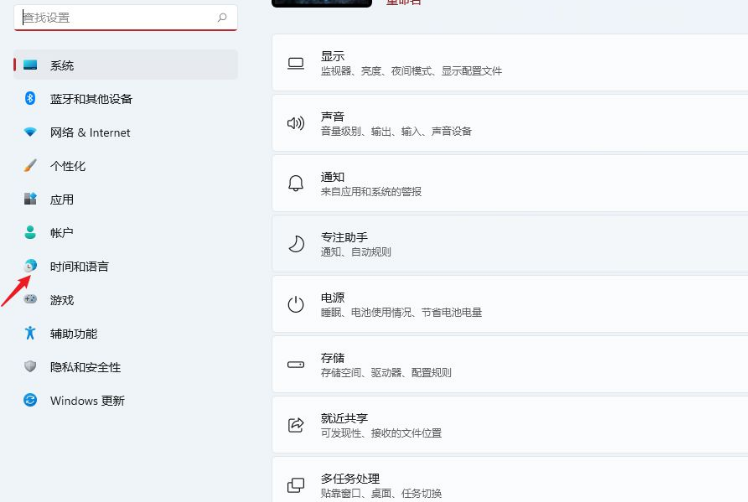Type in the 查找设置 search field
The height and width of the screenshot is (502, 748).
click(110, 18)
